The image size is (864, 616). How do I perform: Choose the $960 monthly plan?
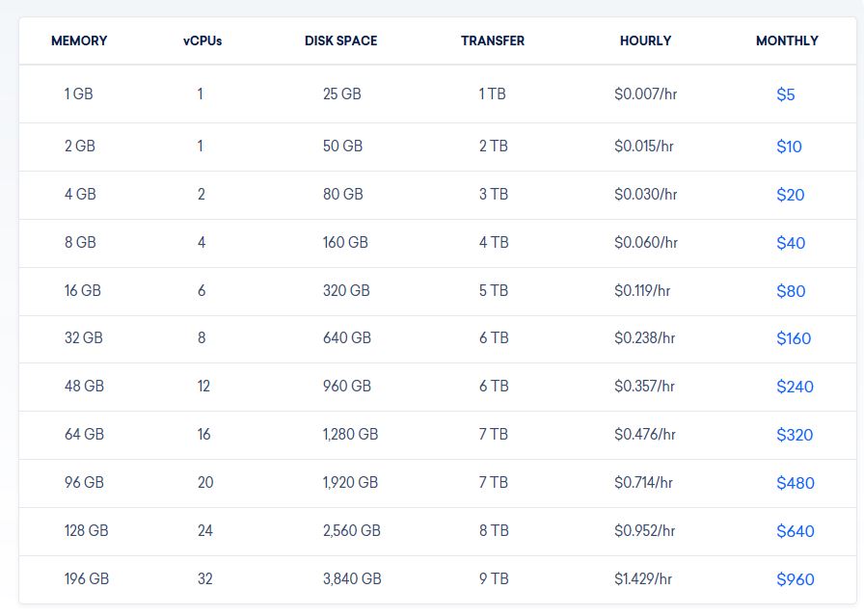click(796, 579)
